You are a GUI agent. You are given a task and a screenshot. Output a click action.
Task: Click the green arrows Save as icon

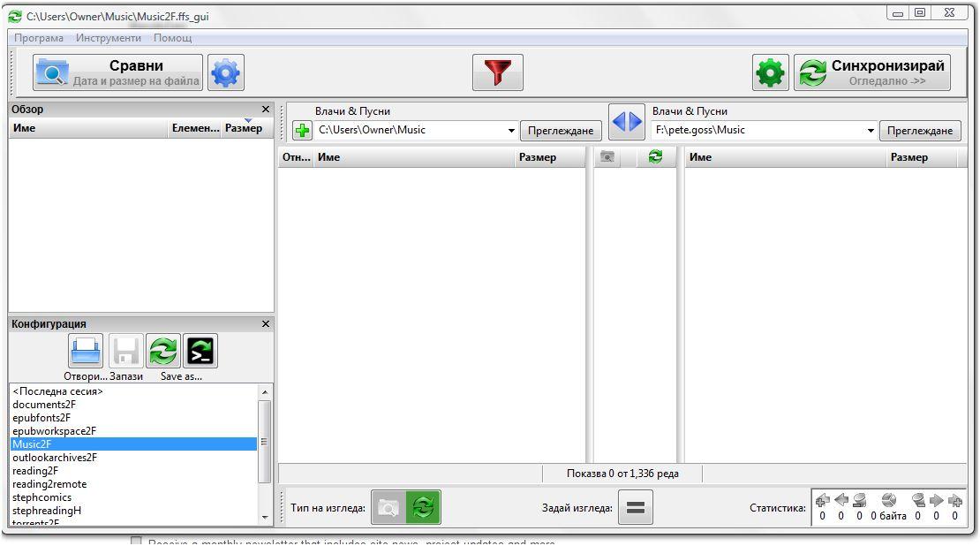coord(163,351)
